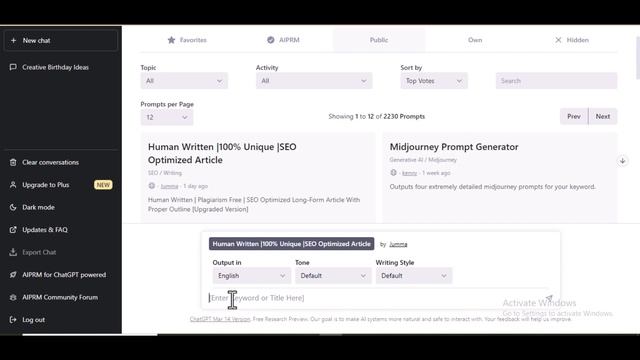
Task: Open the Output in English dropdown
Action: click(251, 276)
